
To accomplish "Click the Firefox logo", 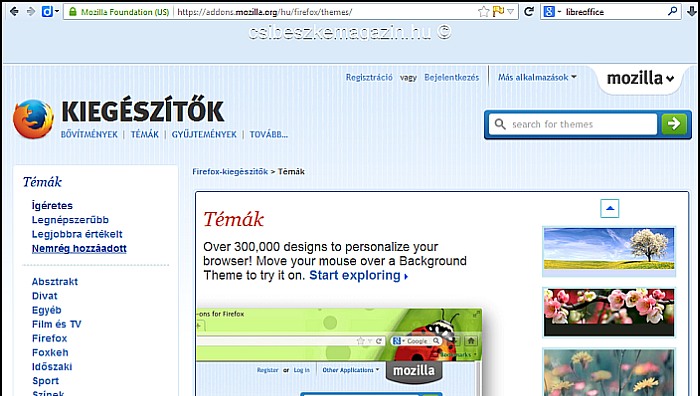I will tap(33, 119).
